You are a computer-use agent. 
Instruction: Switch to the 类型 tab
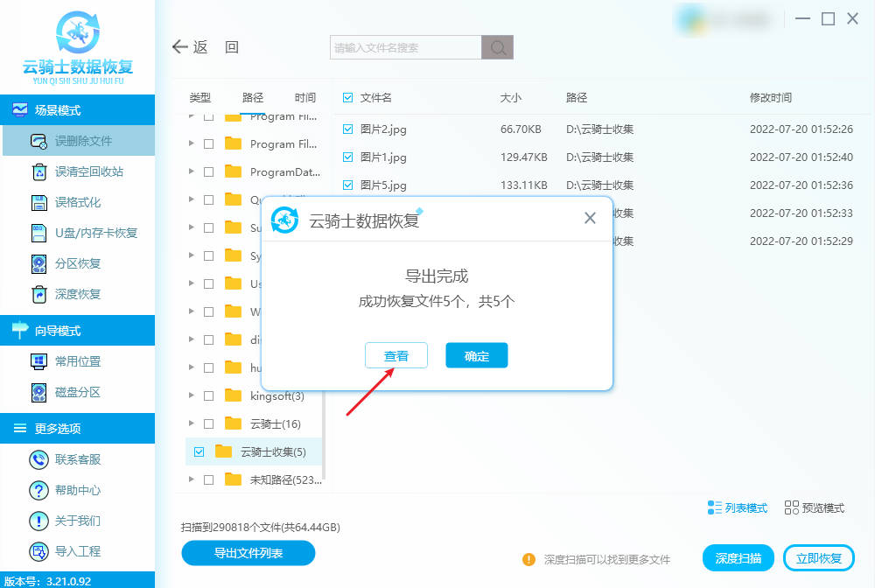pos(200,98)
